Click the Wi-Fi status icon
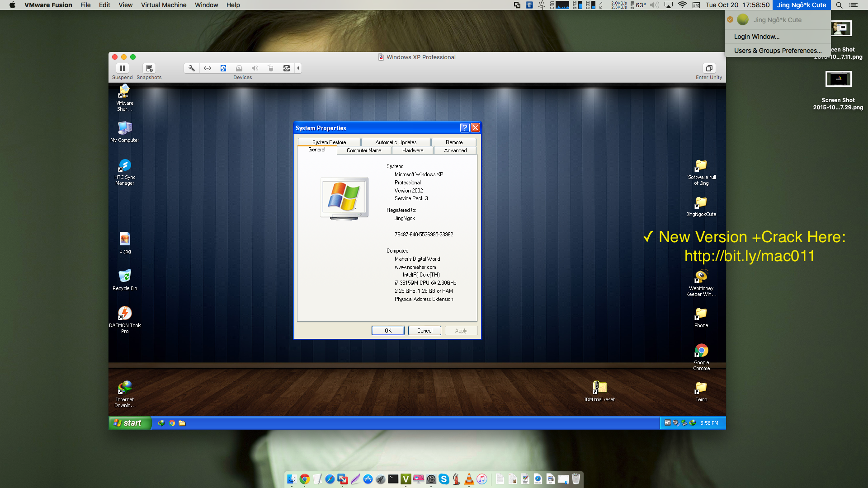Screen dimensions: 868x488 pos(683,5)
